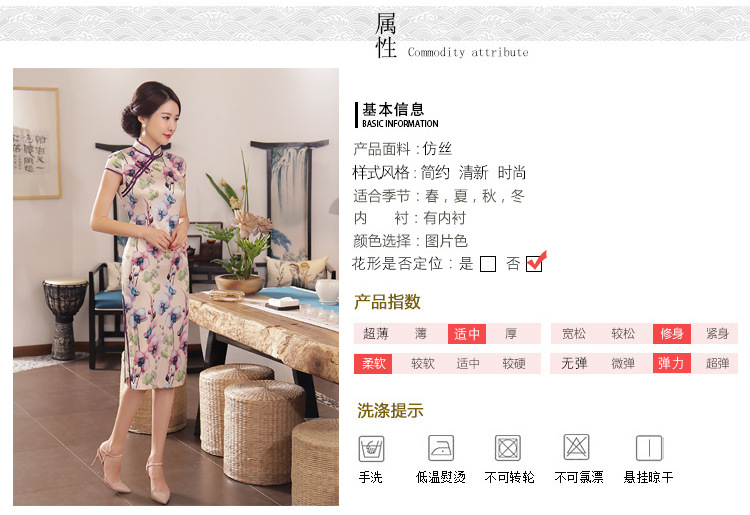Click the low-temperature ironing (低温熨烫) icon

pos(441,448)
